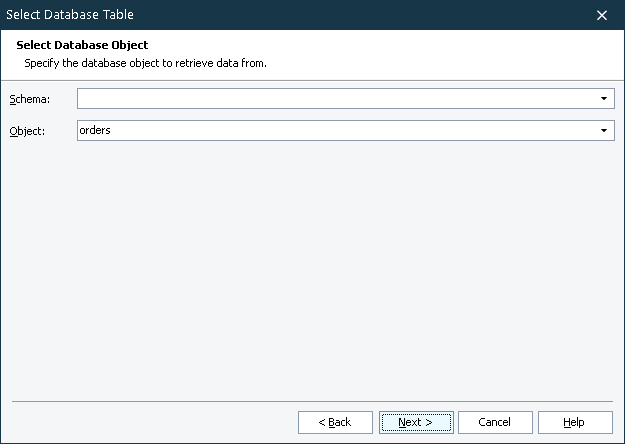625x444 pixels.
Task: Open Help for this dialog
Action: point(575,422)
